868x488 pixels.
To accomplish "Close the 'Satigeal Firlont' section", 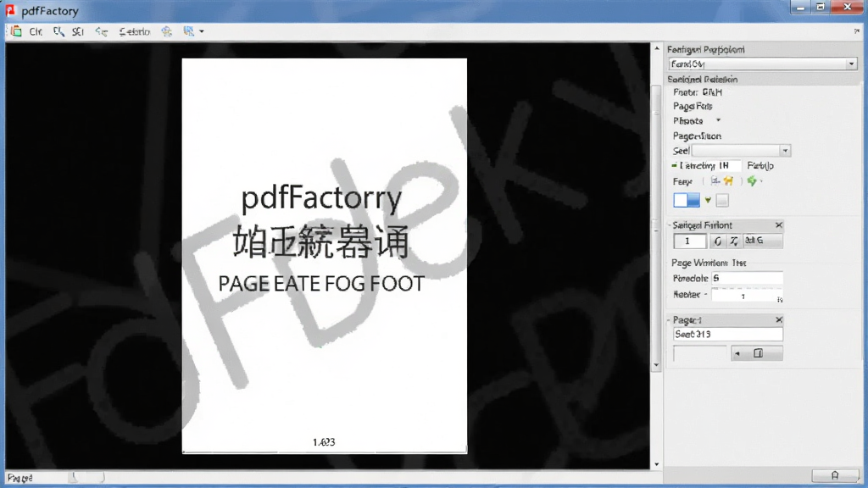I will click(779, 225).
